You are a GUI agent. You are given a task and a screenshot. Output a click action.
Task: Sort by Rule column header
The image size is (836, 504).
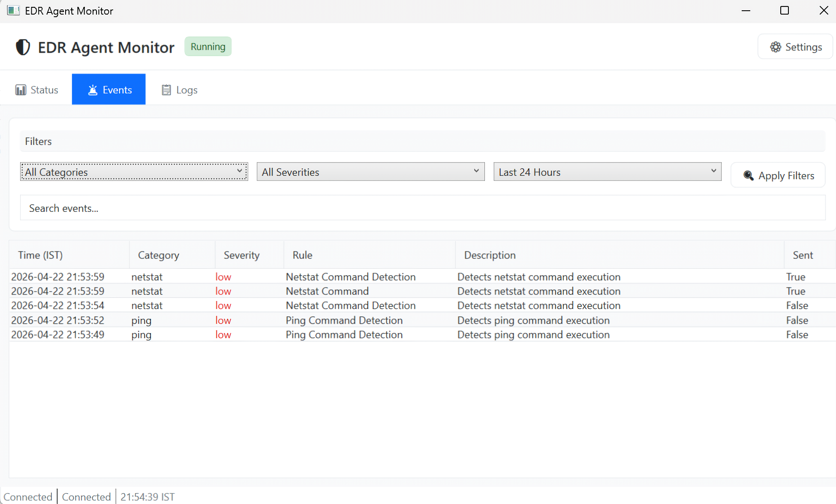pos(370,255)
